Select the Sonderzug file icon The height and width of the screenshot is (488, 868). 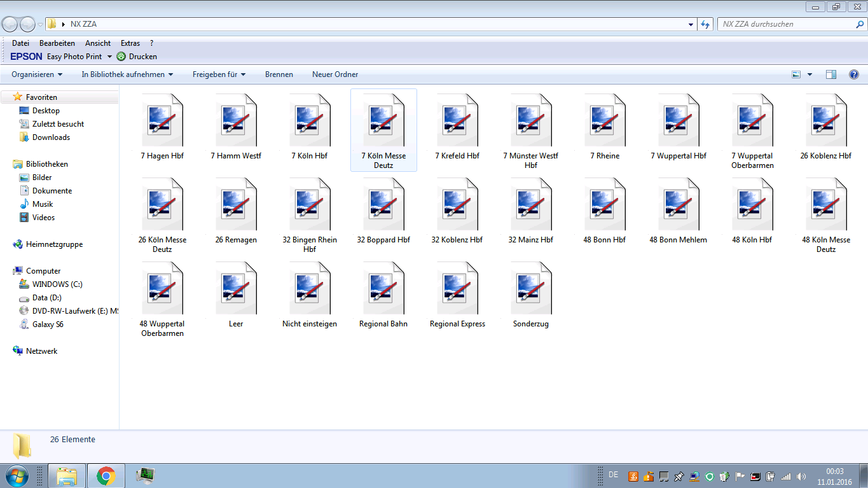(x=531, y=288)
